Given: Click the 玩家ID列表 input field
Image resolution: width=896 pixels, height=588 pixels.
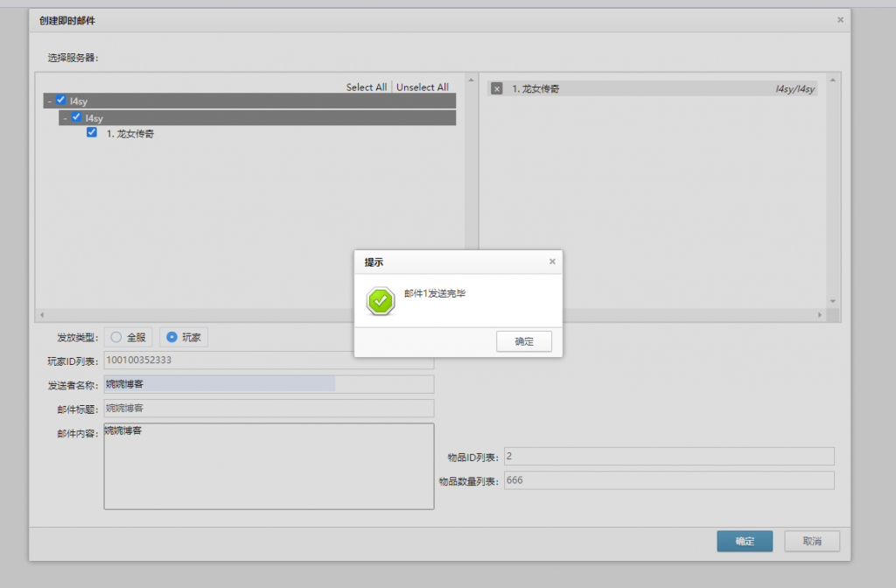Looking at the screenshot, I should 268,360.
